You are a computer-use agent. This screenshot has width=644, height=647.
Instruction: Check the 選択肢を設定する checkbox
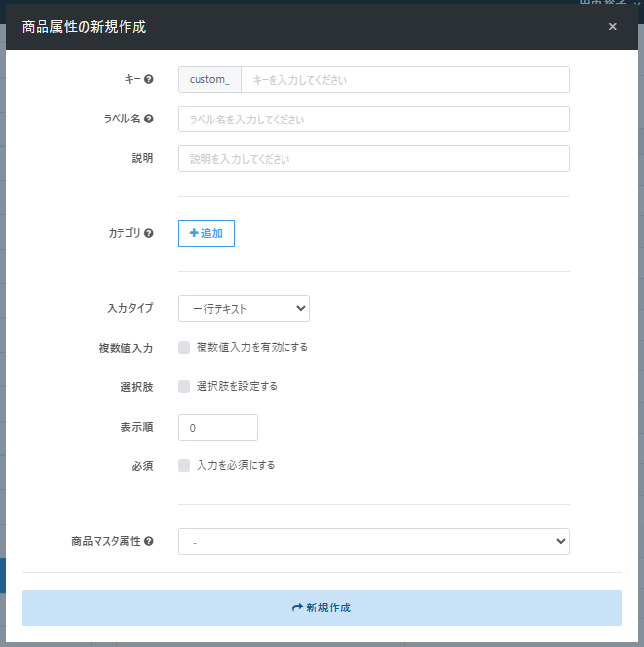point(184,386)
